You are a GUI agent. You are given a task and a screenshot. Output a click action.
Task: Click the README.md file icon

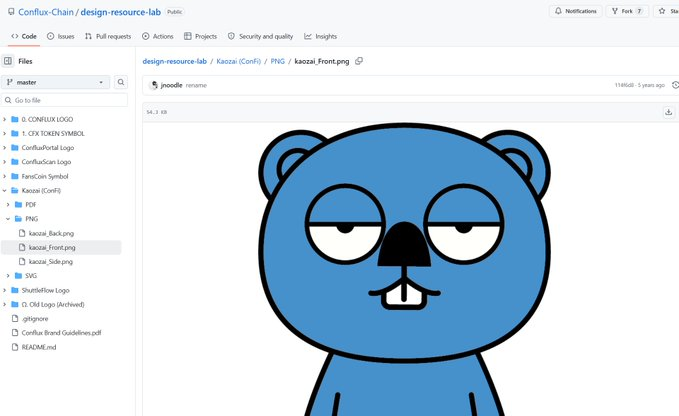15,347
